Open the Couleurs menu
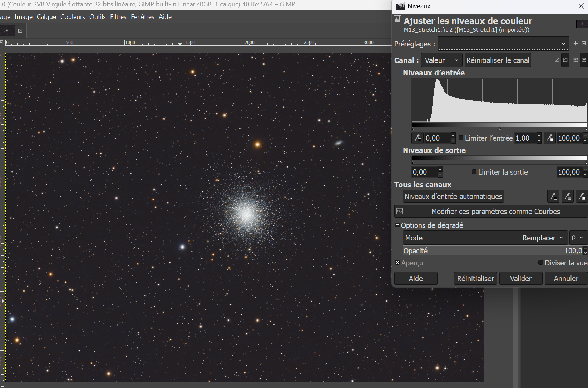Viewport: 588px width, 388px height. pos(73,17)
